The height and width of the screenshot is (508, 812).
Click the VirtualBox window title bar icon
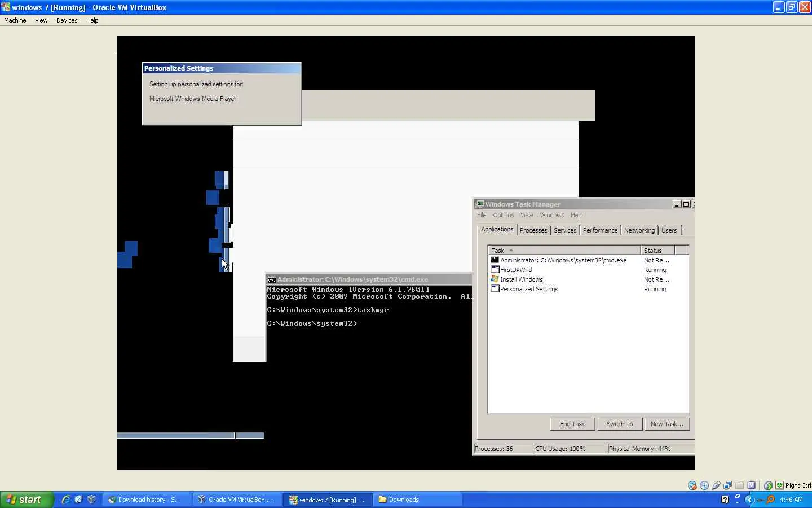[x=6, y=7]
